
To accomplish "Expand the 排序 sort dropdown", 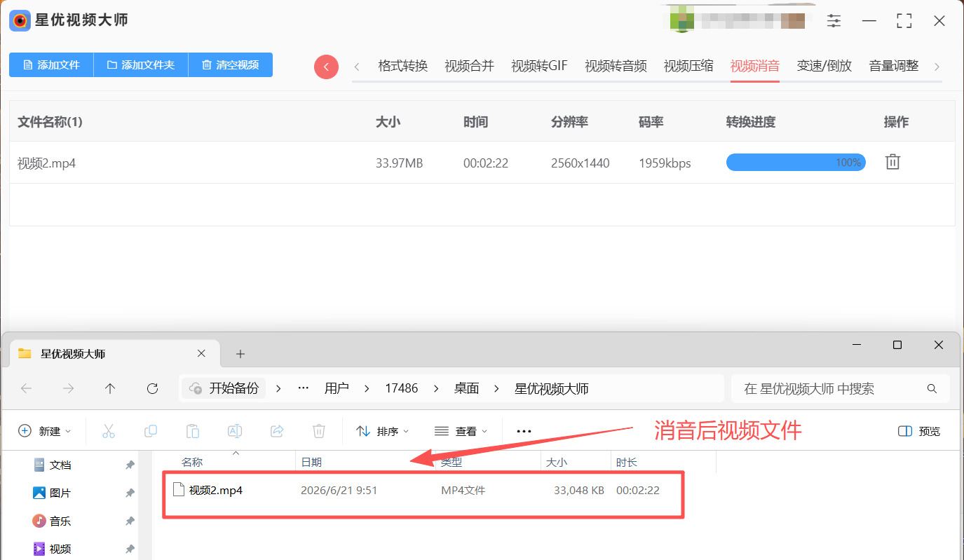I will tap(383, 431).
